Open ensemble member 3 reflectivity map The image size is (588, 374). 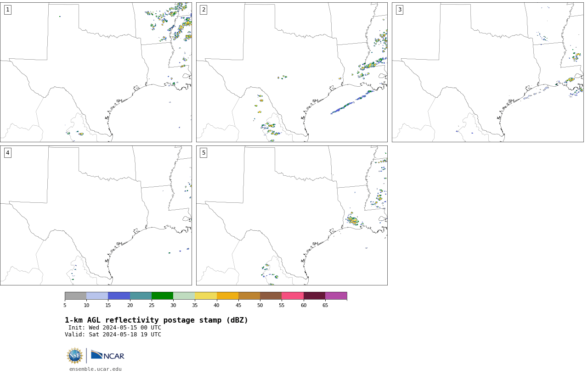[488, 72]
